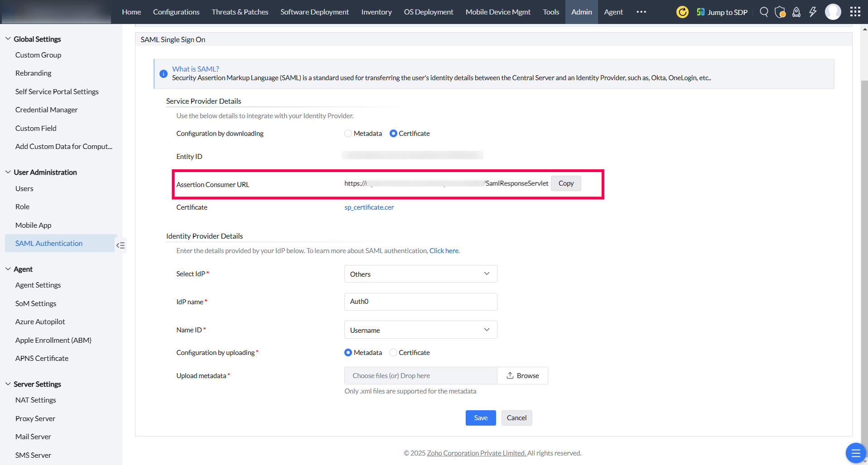Open Azure Autopilot

[40, 321]
